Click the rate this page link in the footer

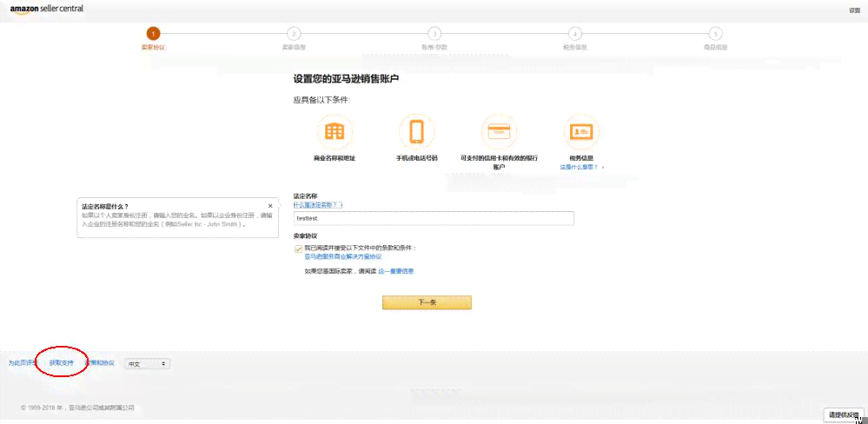(x=23, y=363)
